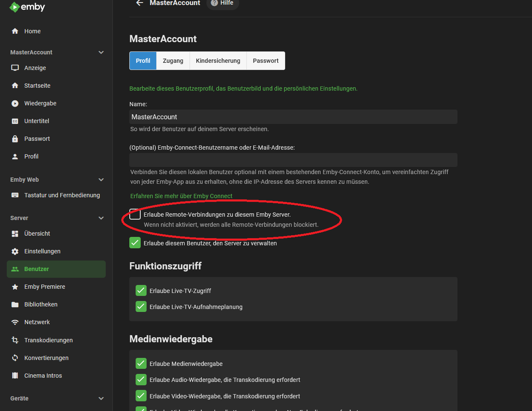Click the Startseite house icon
The width and height of the screenshot is (532, 411).
pos(15,86)
